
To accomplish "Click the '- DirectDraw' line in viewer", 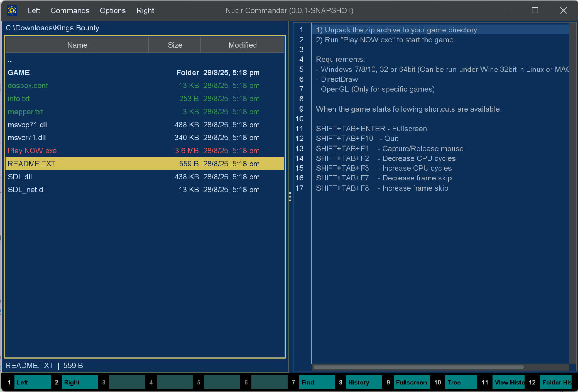I will tap(337, 79).
